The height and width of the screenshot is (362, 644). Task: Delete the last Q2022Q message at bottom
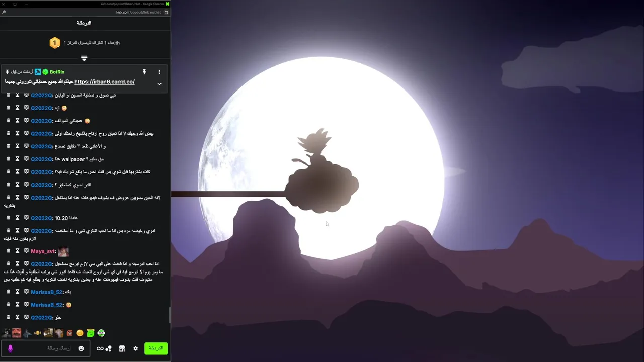click(8, 317)
